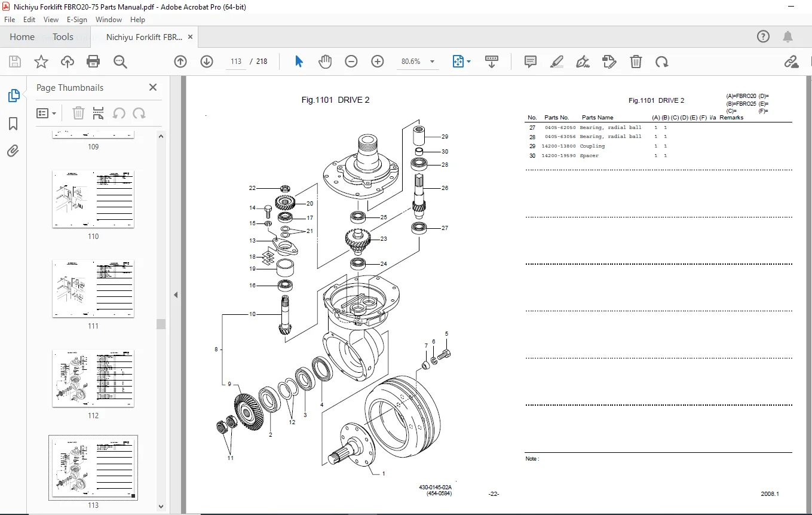Image resolution: width=812 pixels, height=515 pixels.
Task: Open the Help menu
Action: 137,20
